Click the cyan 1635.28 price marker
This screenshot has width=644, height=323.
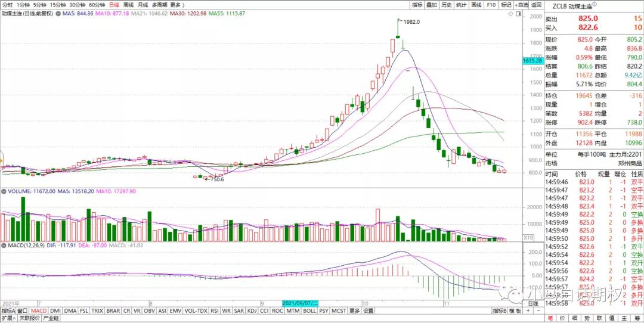(x=531, y=61)
